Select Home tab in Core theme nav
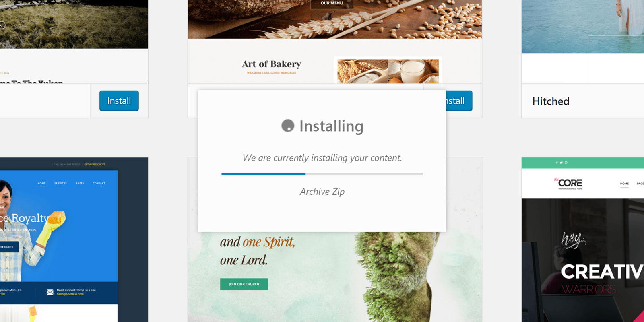The height and width of the screenshot is (322, 644). [x=624, y=184]
